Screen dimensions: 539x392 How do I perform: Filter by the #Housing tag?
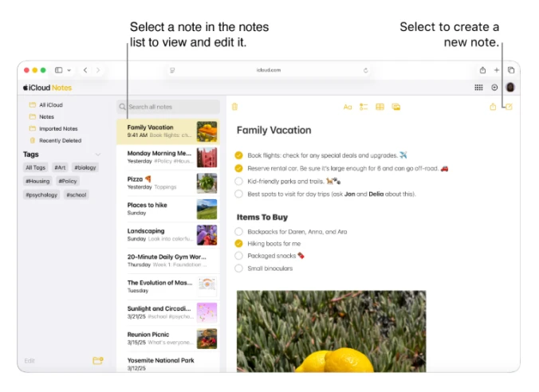(37, 181)
